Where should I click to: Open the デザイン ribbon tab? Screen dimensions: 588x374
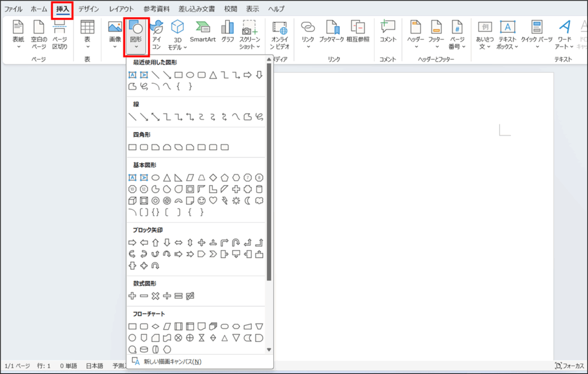88,9
